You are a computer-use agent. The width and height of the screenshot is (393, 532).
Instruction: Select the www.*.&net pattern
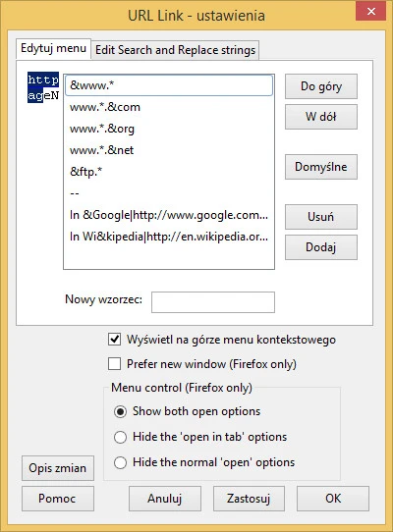169,150
